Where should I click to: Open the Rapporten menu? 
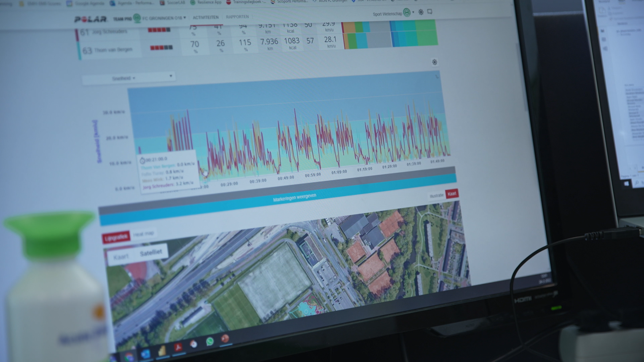(237, 17)
